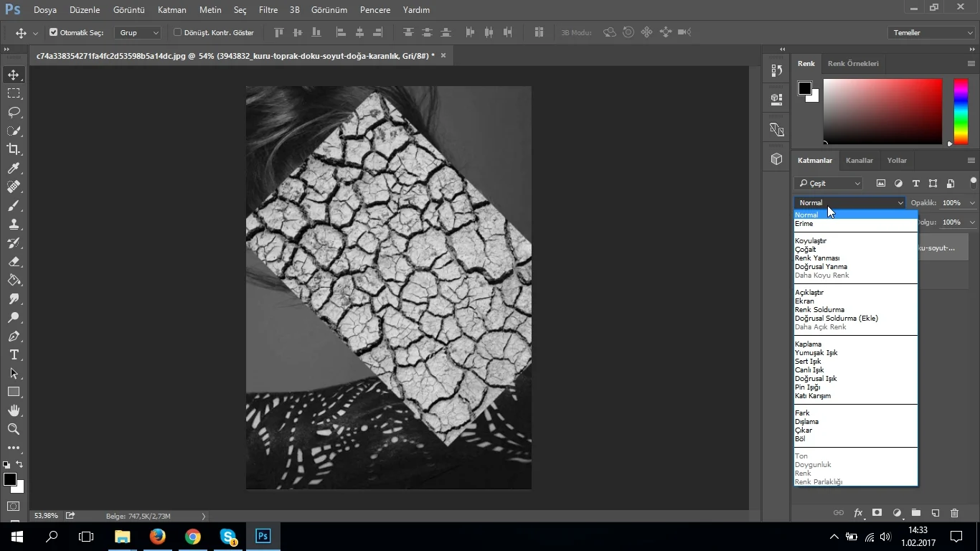980x551 pixels.
Task: Open the Dolgu slider dropdown arrow
Action: [x=972, y=222]
